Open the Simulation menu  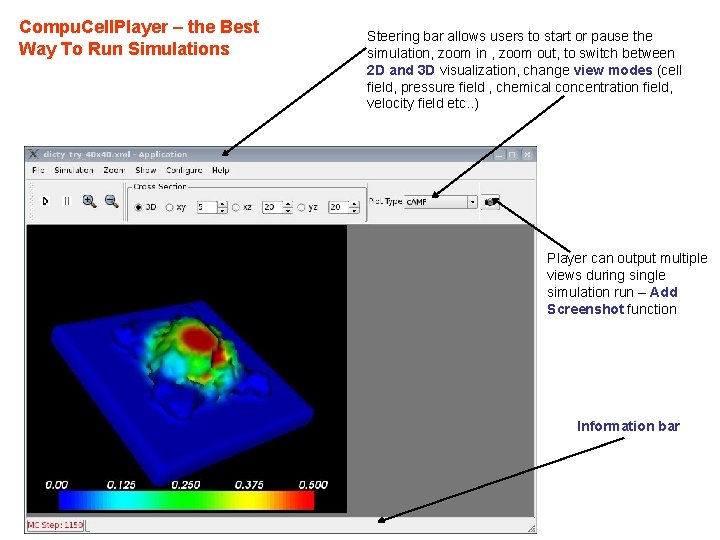73,170
